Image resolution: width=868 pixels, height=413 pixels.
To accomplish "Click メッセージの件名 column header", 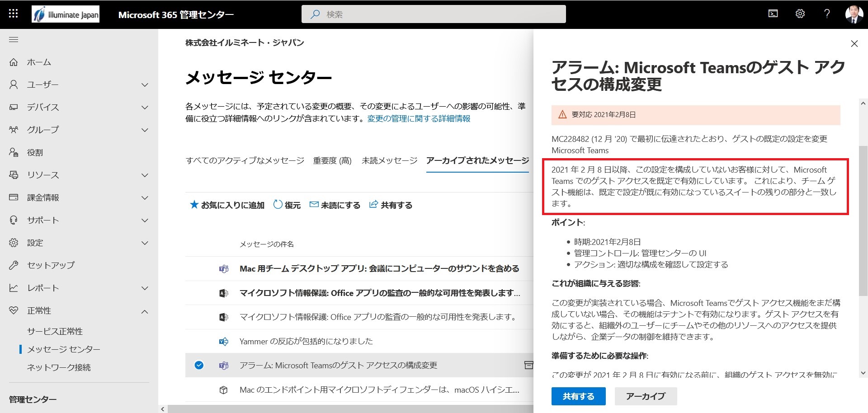I will click(267, 244).
